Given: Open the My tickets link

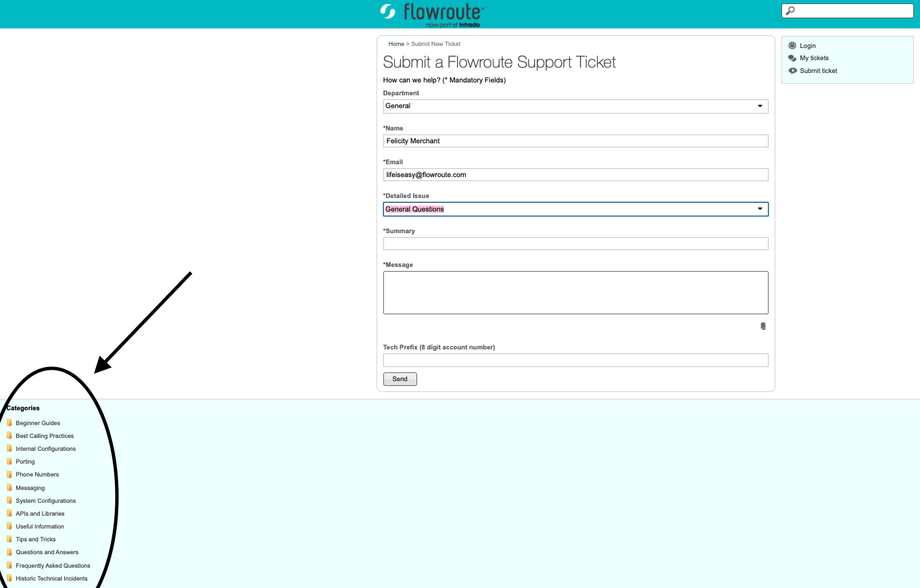Looking at the screenshot, I should tap(814, 58).
